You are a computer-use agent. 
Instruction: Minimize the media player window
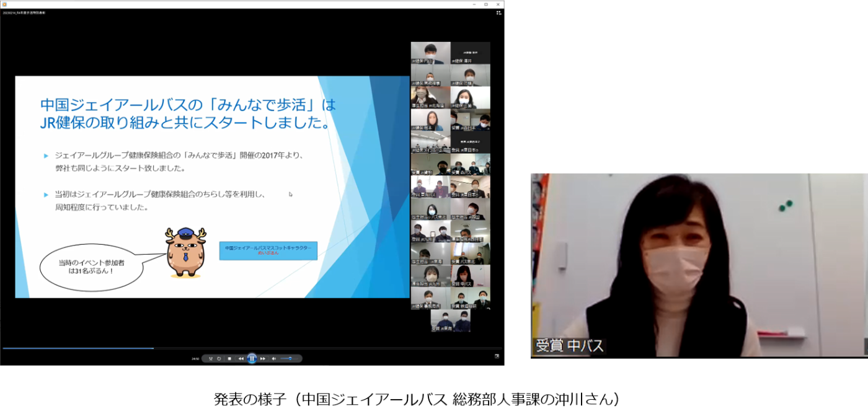(x=473, y=4)
